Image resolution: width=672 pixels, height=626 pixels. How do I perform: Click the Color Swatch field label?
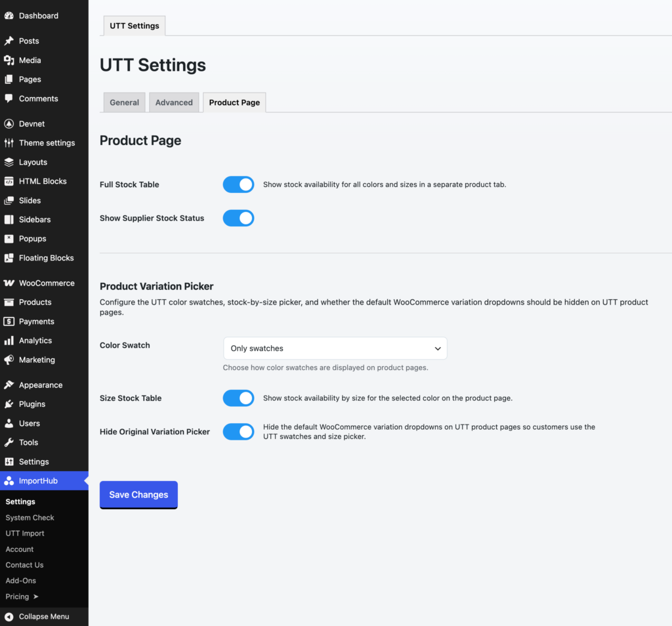pyautogui.click(x=125, y=345)
